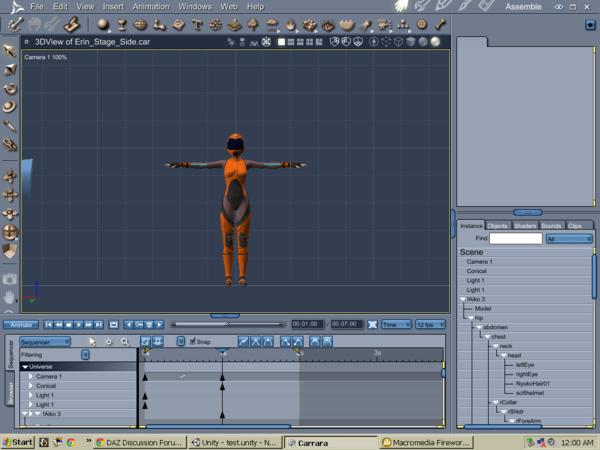Insert a plant tree object

253,25
